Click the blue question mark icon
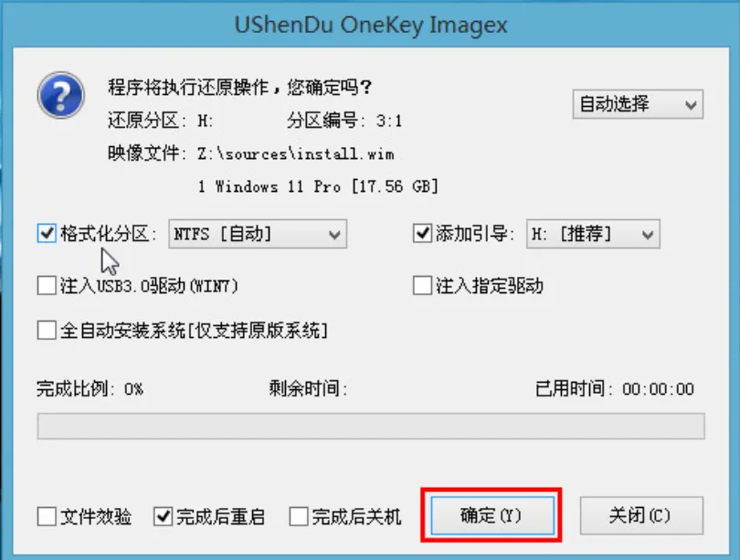The width and height of the screenshot is (740, 560). (x=61, y=95)
